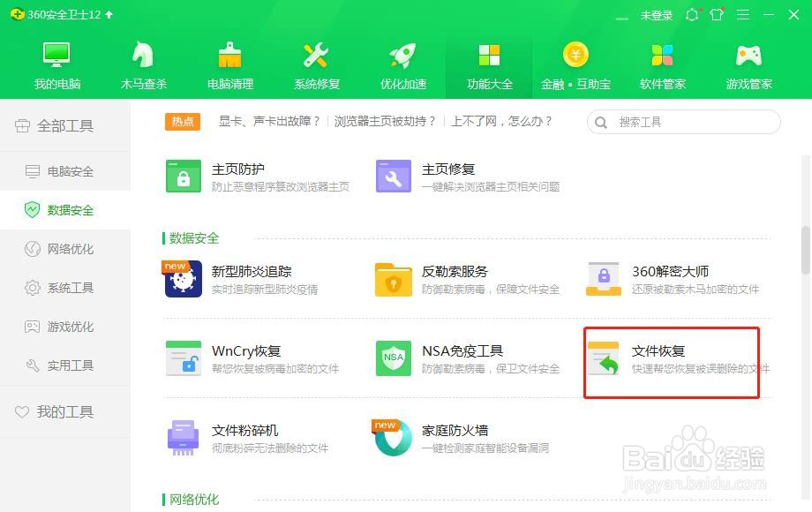812x512 pixels.
Task: Click description 一键检测家庭智能设备漏洞
Action: pos(485,448)
